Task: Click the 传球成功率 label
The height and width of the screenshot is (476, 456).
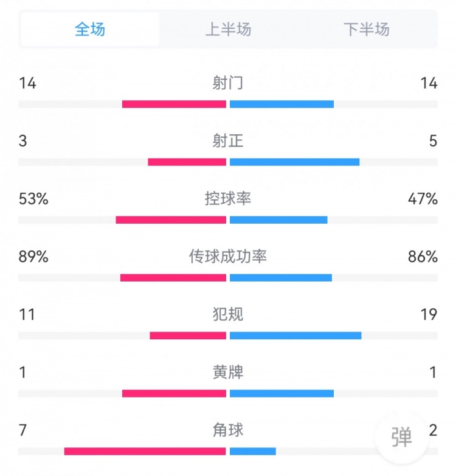Action: [228, 257]
